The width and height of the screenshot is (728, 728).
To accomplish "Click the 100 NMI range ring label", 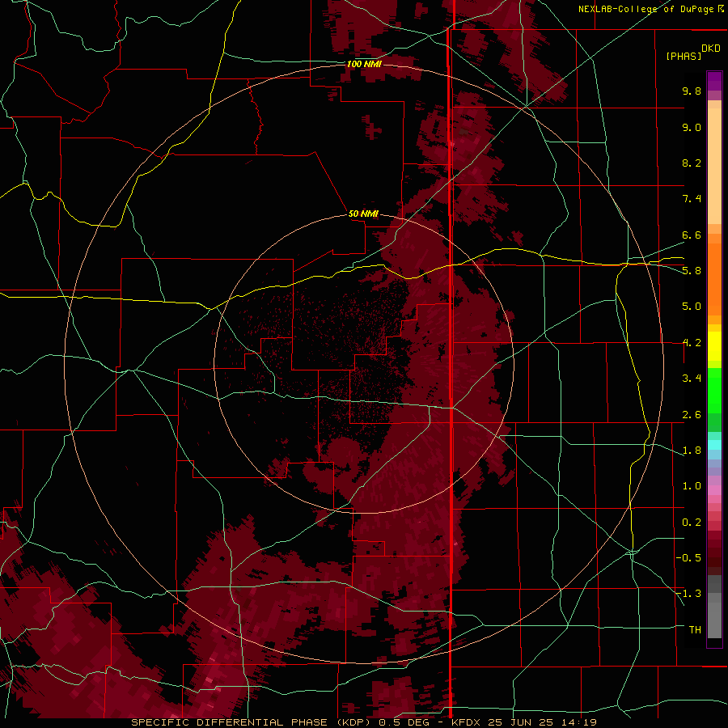I will [x=364, y=64].
